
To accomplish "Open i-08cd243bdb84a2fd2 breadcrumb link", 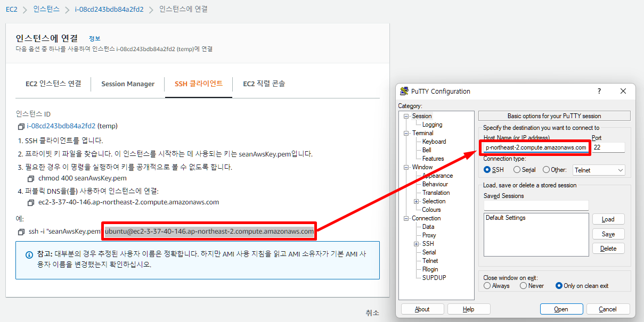I will pyautogui.click(x=109, y=9).
